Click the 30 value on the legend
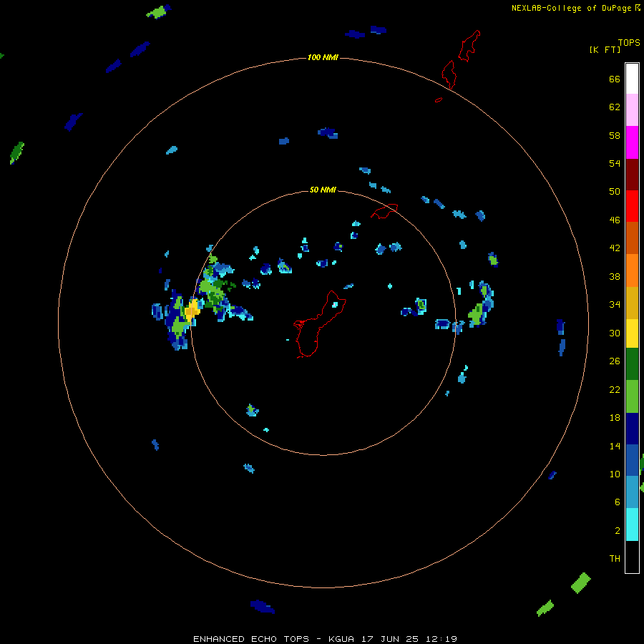644x644 pixels. (615, 333)
